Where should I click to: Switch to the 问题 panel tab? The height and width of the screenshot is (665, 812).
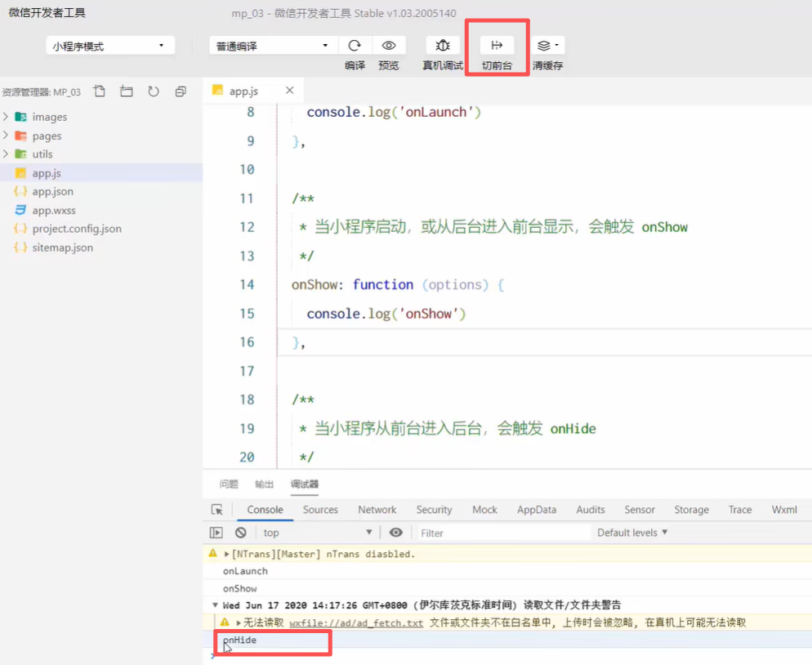pyautogui.click(x=229, y=484)
